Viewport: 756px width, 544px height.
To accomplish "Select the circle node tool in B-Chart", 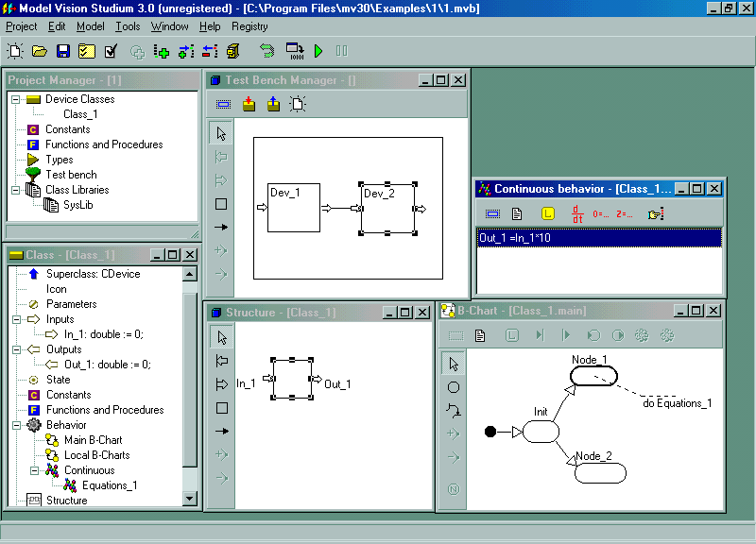I will point(454,387).
